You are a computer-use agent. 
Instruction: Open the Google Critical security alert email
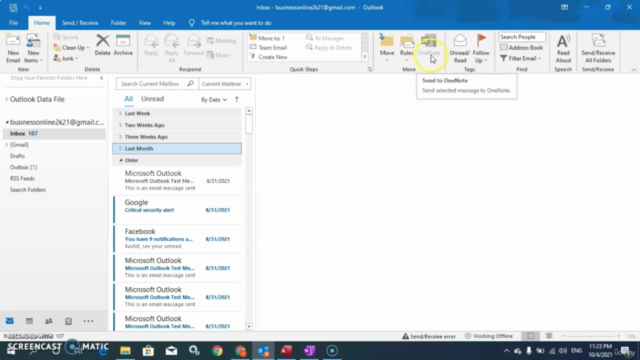tap(178, 209)
